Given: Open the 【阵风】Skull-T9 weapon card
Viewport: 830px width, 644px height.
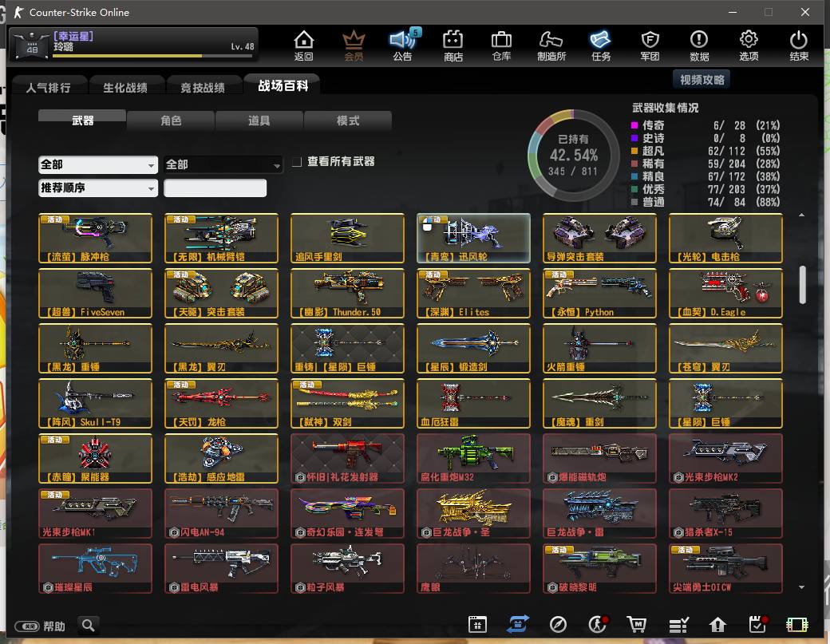Looking at the screenshot, I should coord(95,403).
